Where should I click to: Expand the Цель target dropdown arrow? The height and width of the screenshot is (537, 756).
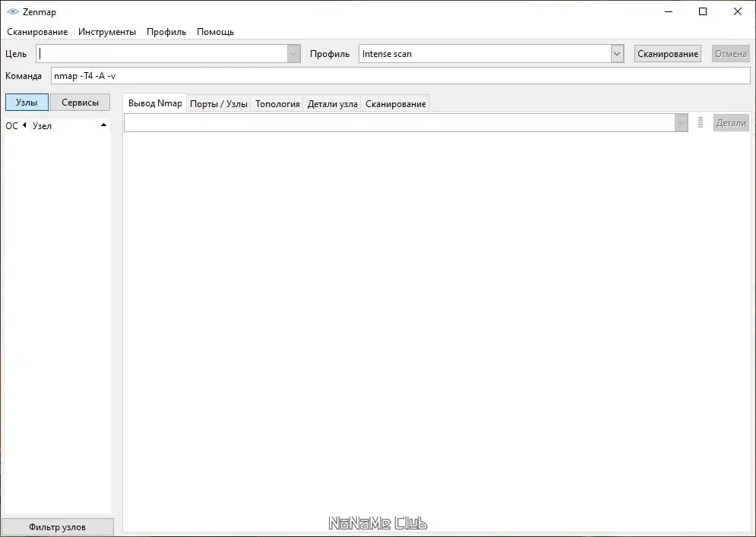click(x=293, y=53)
